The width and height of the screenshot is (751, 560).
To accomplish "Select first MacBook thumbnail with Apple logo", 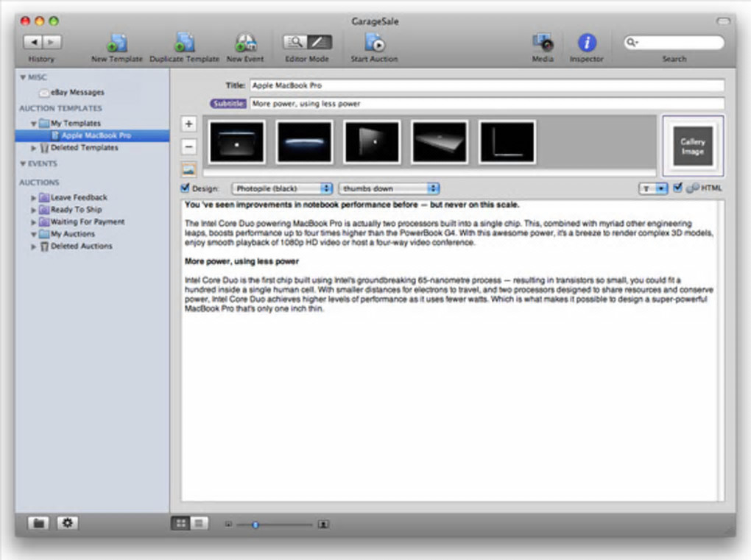I will point(236,142).
